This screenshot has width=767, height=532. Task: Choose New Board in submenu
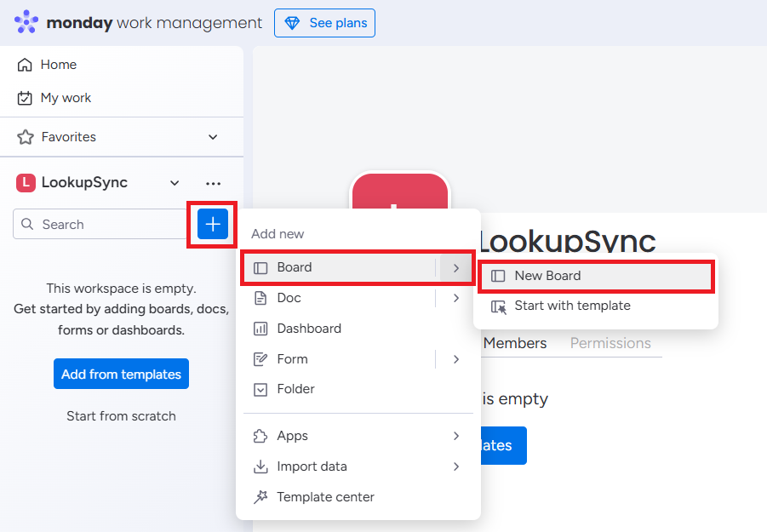[x=596, y=276]
